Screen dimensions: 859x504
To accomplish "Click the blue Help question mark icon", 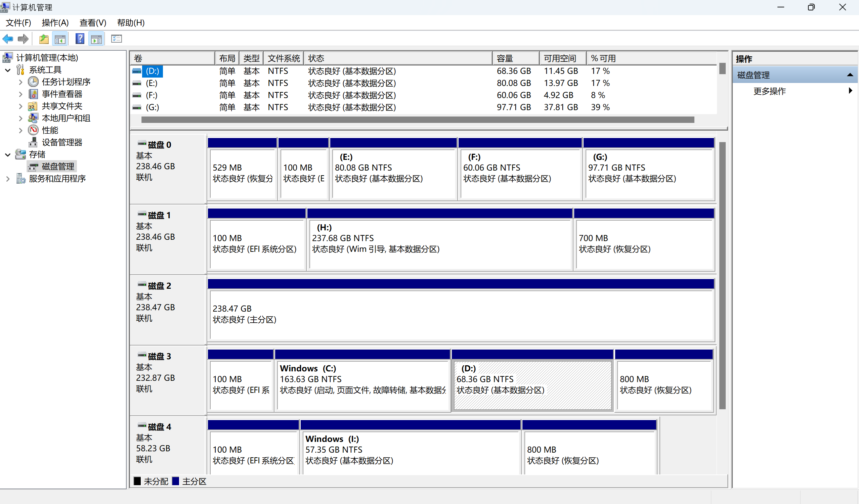I will 80,39.
